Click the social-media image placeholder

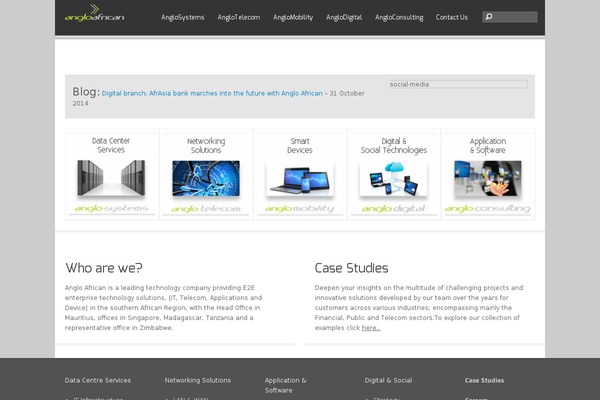pyautogui.click(x=458, y=84)
